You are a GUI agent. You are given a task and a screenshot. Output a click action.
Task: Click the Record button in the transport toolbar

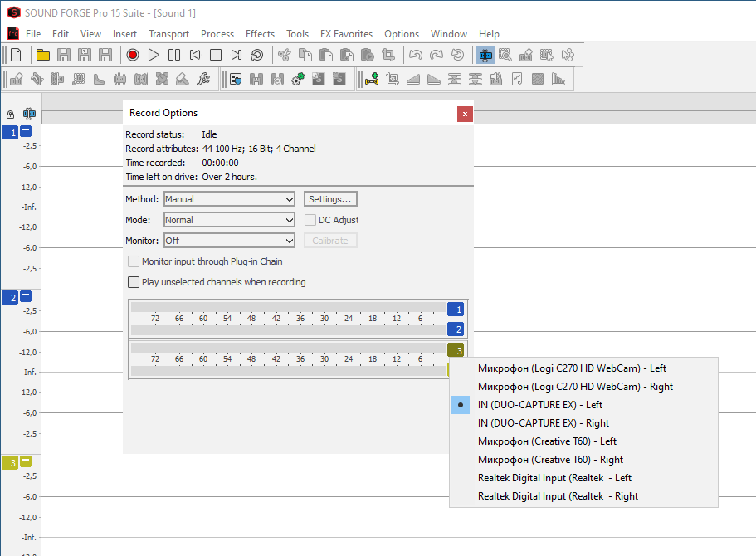point(133,55)
